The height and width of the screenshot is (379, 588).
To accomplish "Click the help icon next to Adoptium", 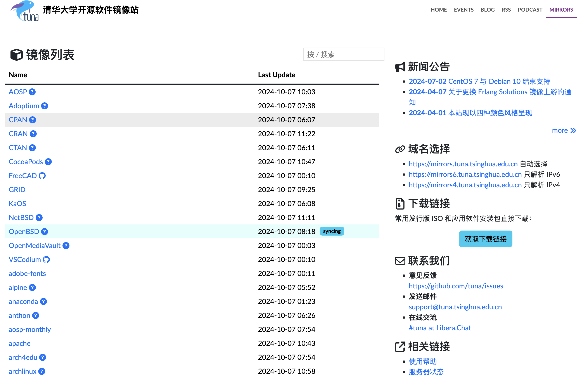I will [44, 106].
